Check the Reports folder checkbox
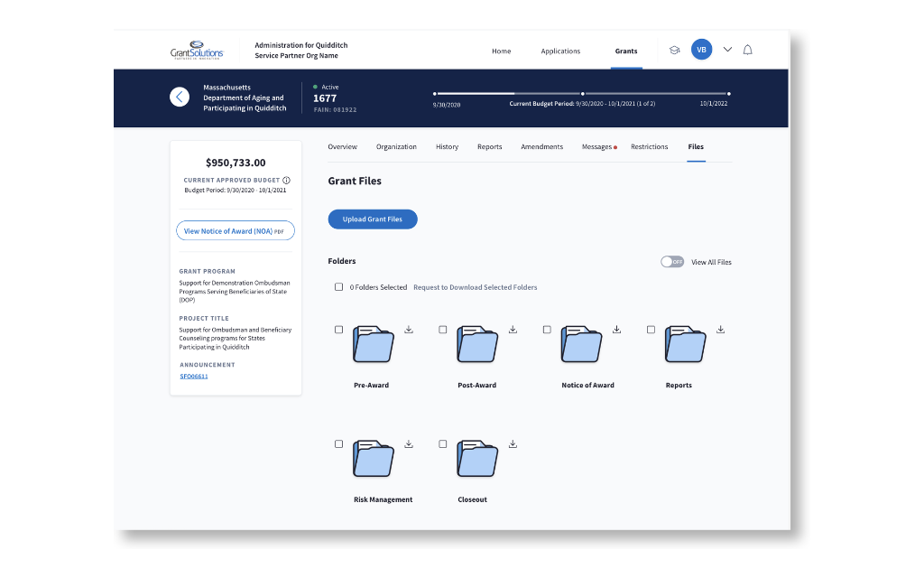This screenshot has height=578, width=924. point(651,330)
